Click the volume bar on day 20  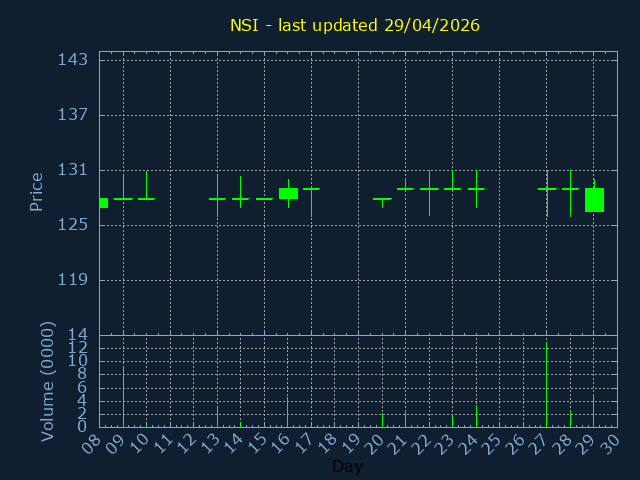click(x=382, y=420)
